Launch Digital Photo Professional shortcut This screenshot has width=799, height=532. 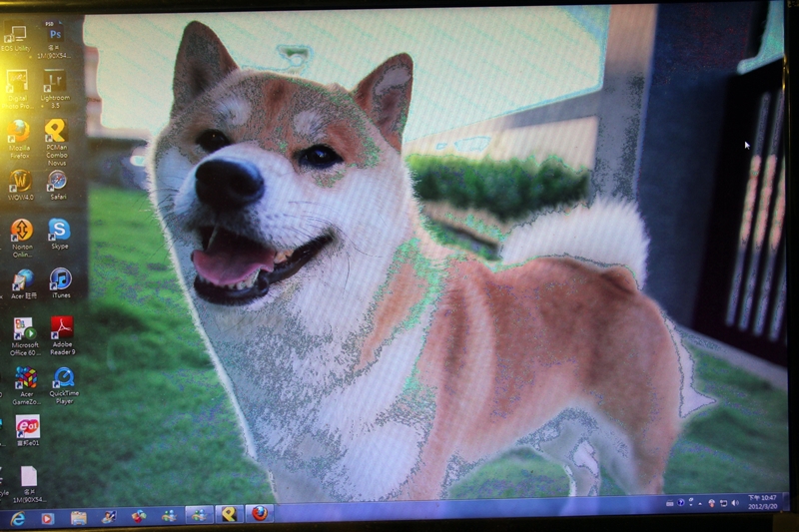tap(16, 89)
